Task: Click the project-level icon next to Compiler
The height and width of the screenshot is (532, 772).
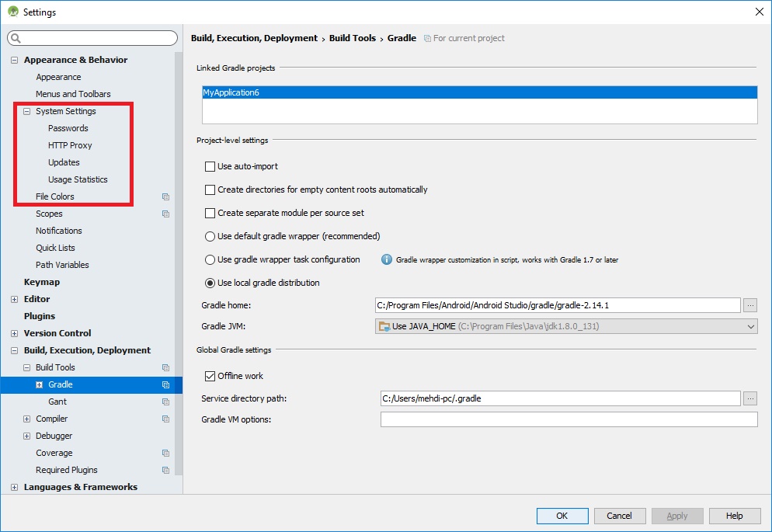Action: tap(166, 419)
